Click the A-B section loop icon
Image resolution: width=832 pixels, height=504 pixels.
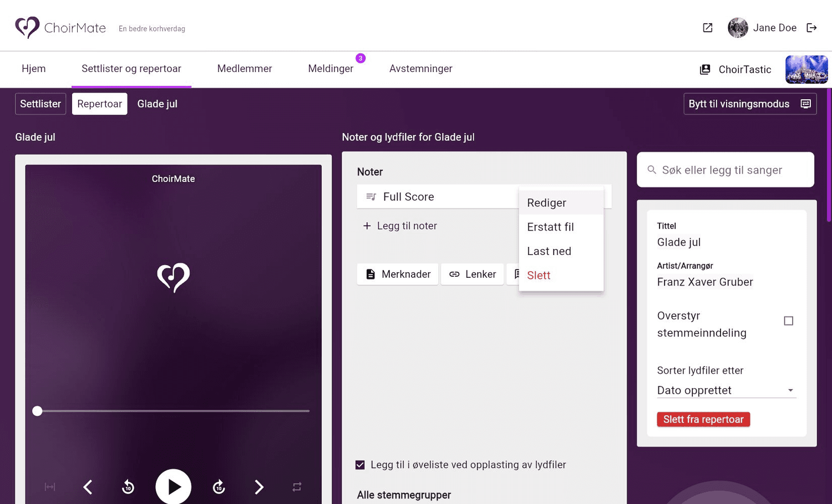coord(50,487)
